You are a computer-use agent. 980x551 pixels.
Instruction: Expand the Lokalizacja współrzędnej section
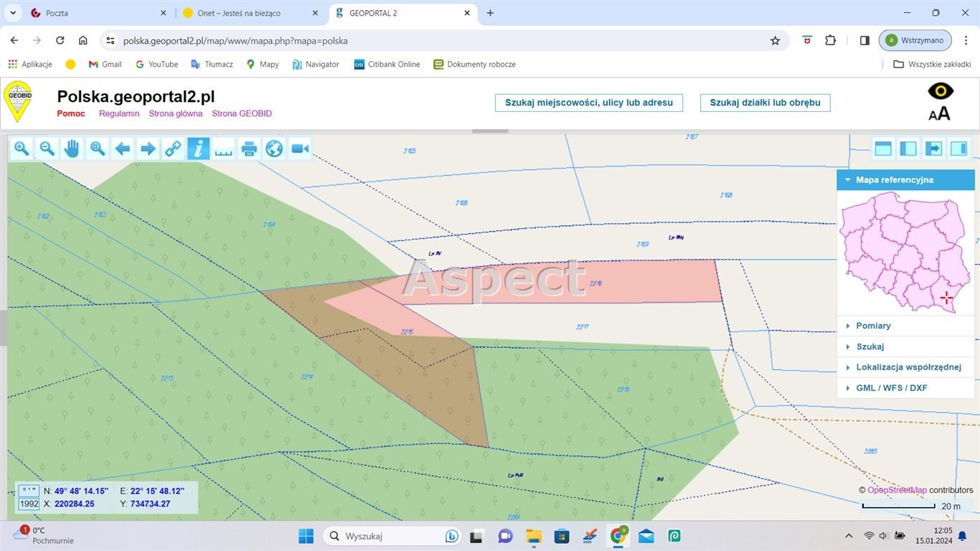(x=908, y=367)
